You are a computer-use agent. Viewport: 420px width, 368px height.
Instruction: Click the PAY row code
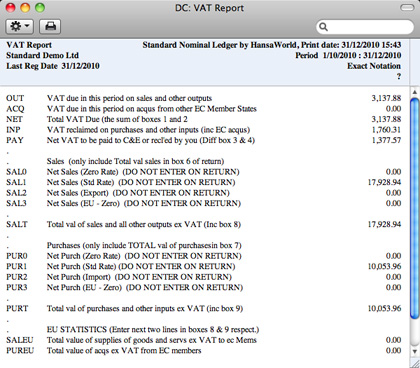15,140
